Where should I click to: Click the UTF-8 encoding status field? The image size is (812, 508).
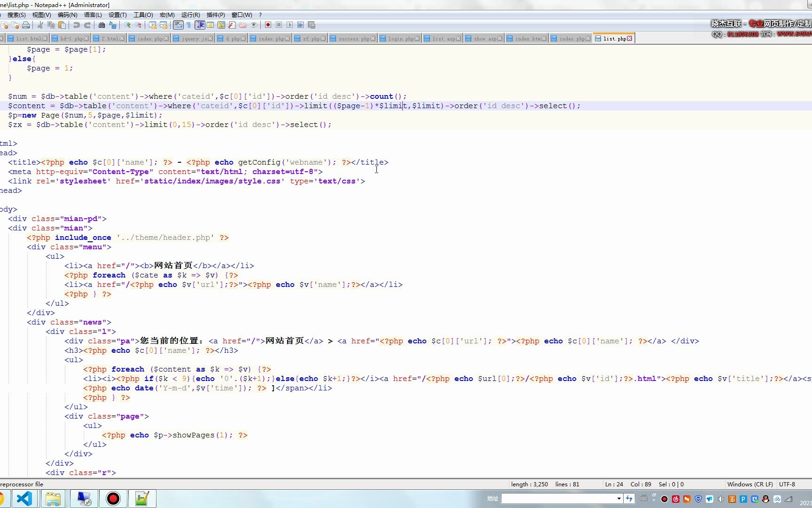787,484
